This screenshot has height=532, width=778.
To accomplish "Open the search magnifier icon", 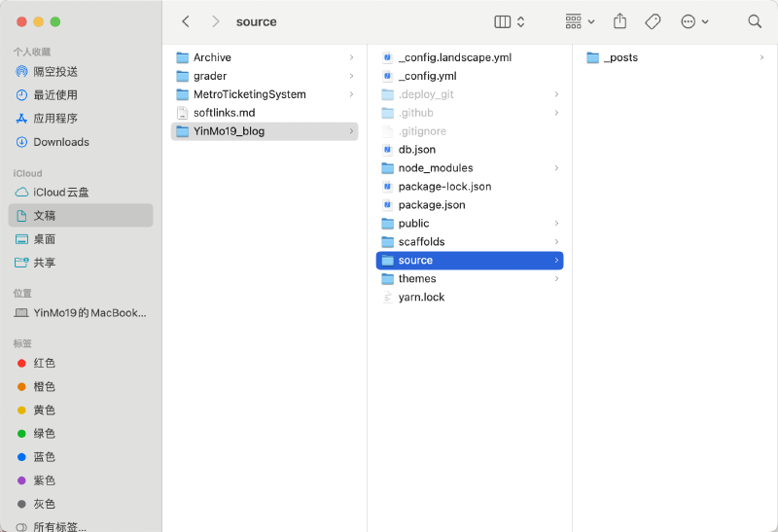I will 755,21.
